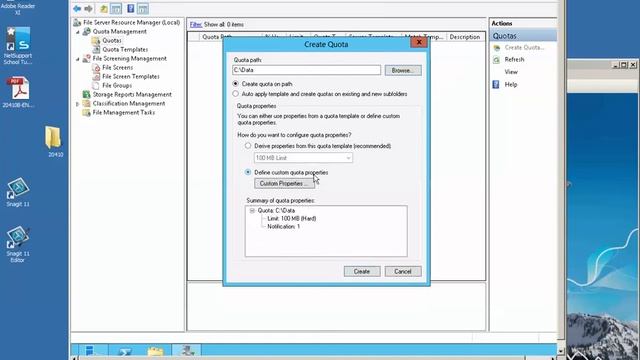Click Limit: 100 MB (Hard) summary entry
This screenshot has height=360, width=640.
[291, 219]
